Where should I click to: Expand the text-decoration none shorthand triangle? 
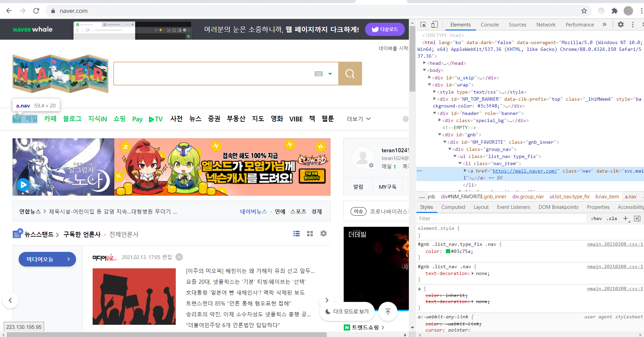click(x=473, y=273)
